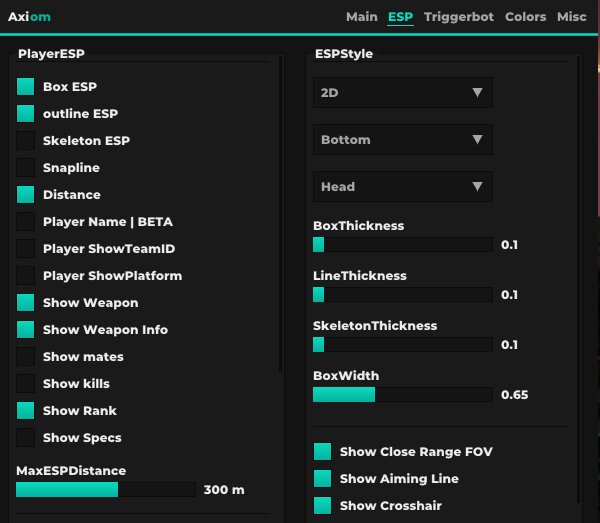
Task: Open the 2D style dropdown
Action: pyautogui.click(x=402, y=93)
